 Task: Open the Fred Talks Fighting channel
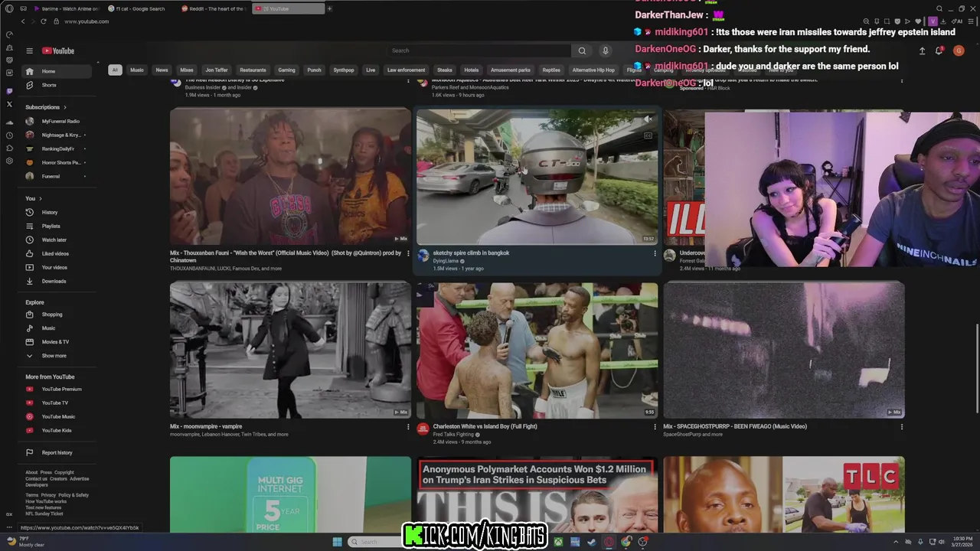(454, 435)
